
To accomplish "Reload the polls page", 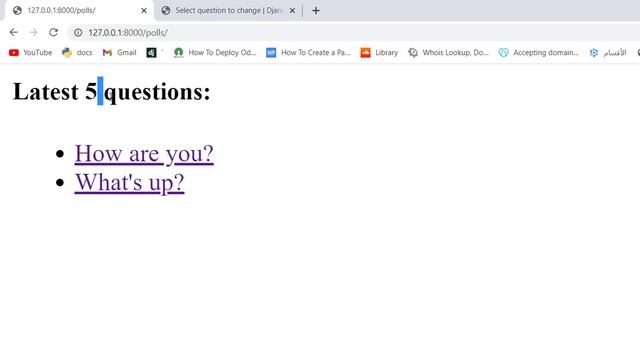I will point(53,32).
